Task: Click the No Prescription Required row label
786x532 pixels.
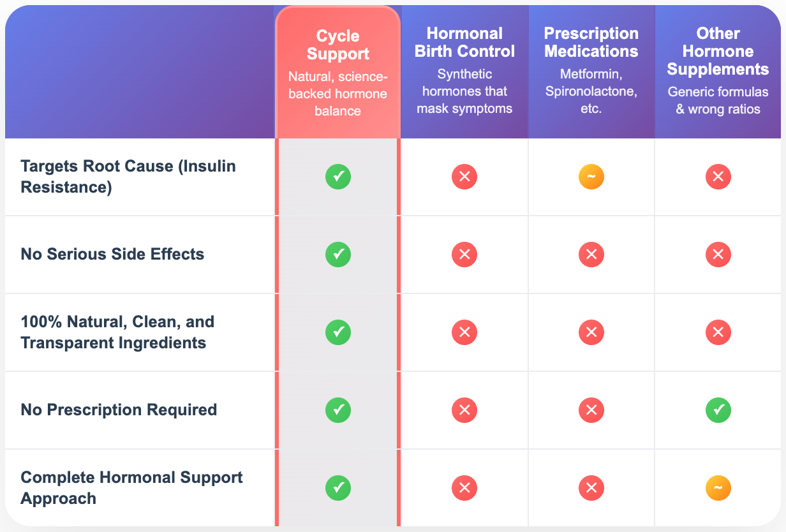Action: coord(119,410)
